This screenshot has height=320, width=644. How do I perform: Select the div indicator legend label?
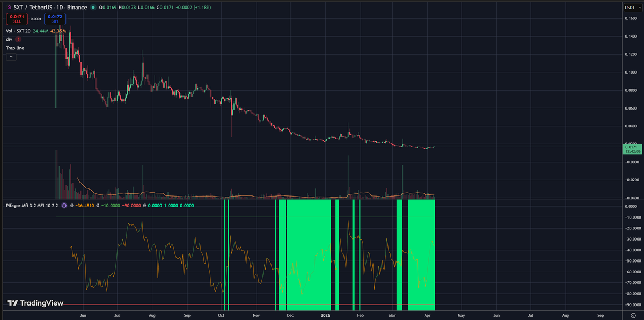click(9, 39)
